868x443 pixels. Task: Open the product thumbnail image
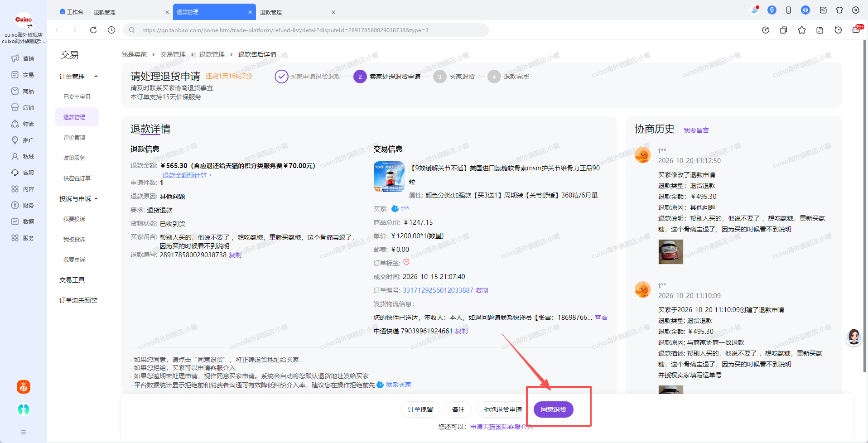[x=389, y=177]
